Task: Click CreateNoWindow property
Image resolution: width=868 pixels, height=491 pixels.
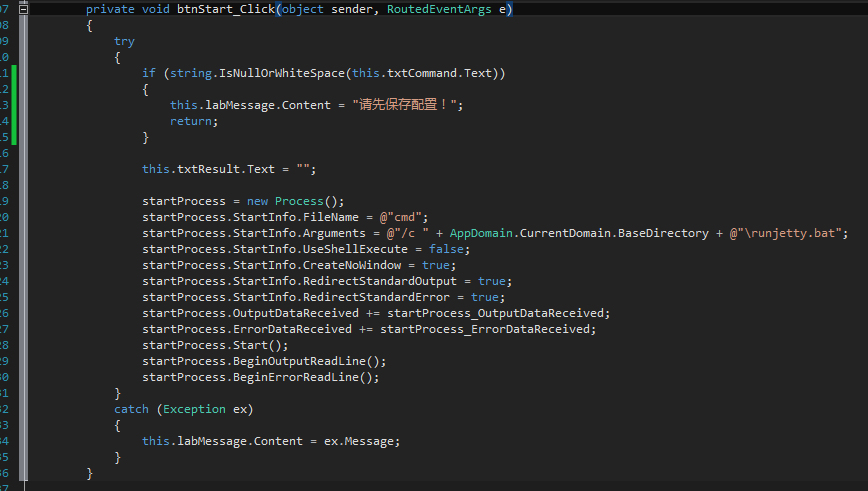Action: tap(352, 266)
